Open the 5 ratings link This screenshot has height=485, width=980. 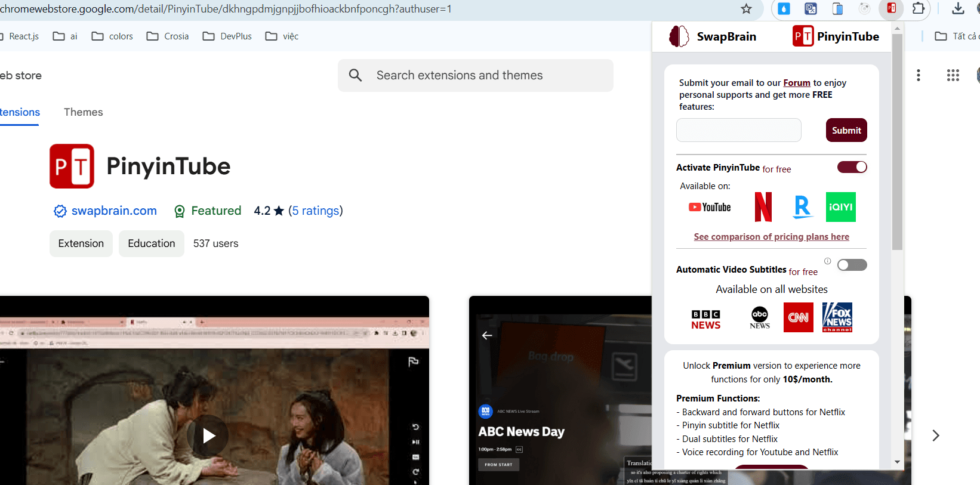click(316, 211)
